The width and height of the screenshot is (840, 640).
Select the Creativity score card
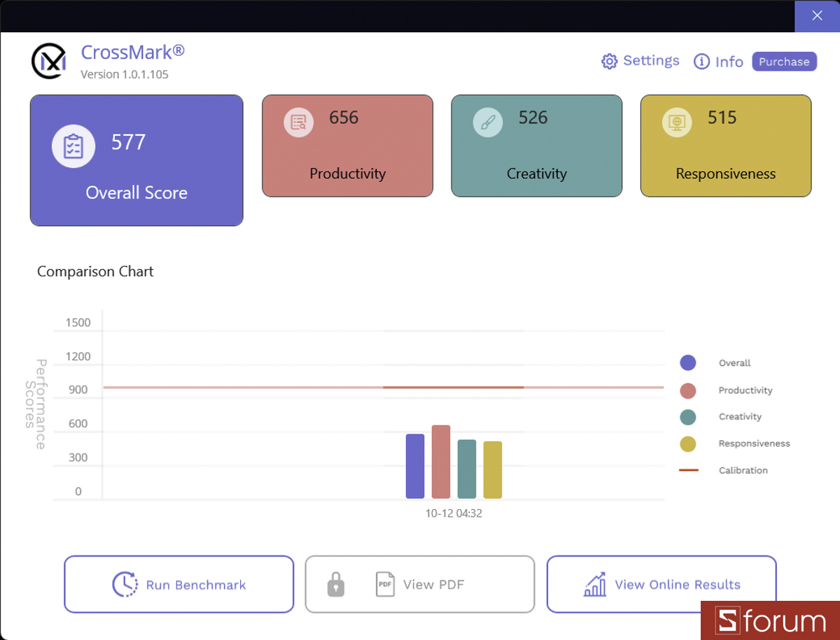[537, 145]
